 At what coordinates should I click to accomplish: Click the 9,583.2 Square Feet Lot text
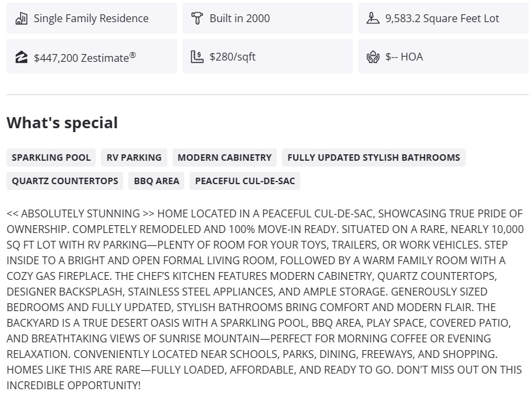(x=442, y=18)
